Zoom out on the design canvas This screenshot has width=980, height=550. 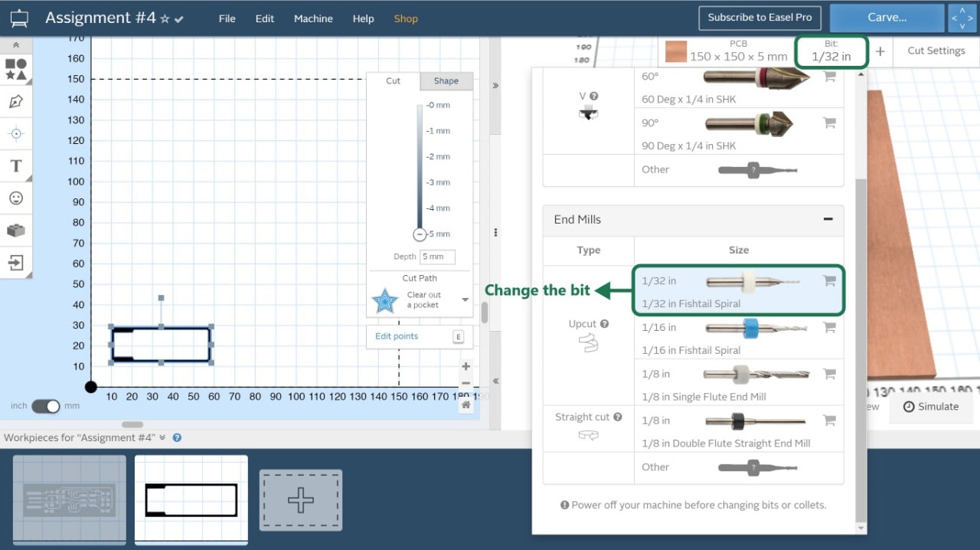tap(465, 384)
